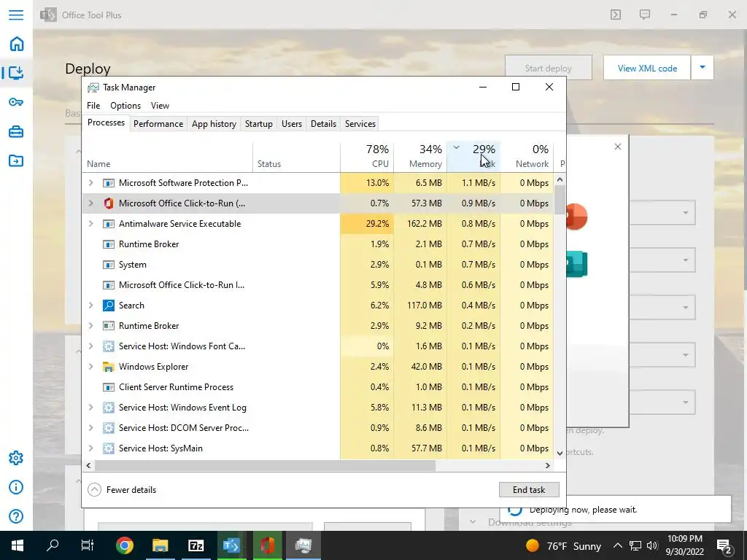The height and width of the screenshot is (560, 747).
Task: Switch to Office Tool Plus taskbar button
Action: 231,545
